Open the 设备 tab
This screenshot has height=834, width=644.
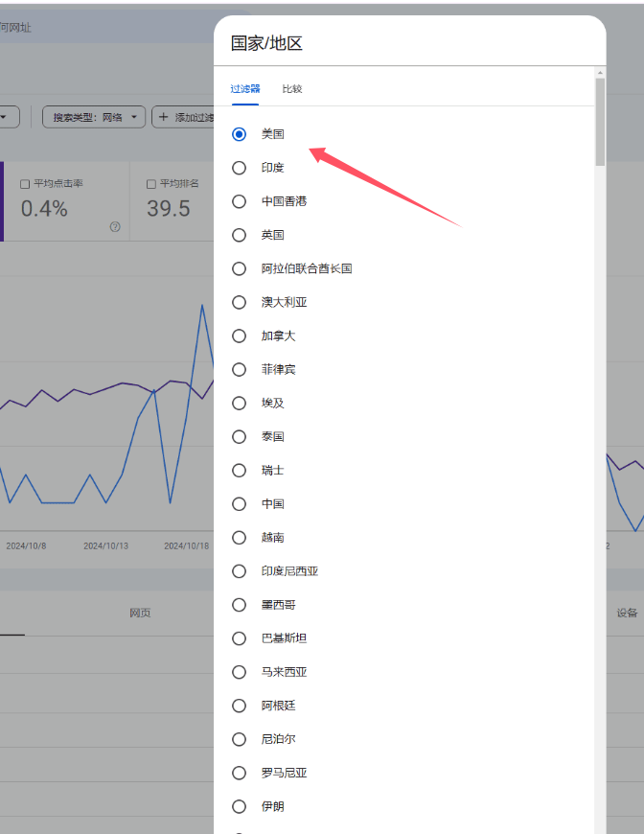point(627,613)
